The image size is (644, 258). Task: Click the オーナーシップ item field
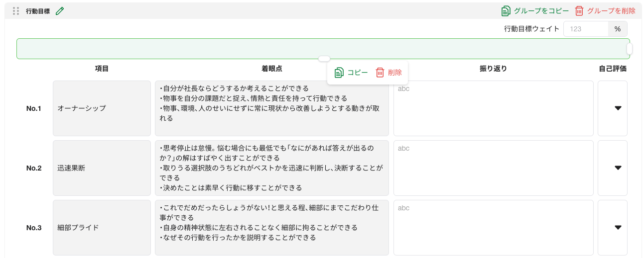(x=102, y=108)
